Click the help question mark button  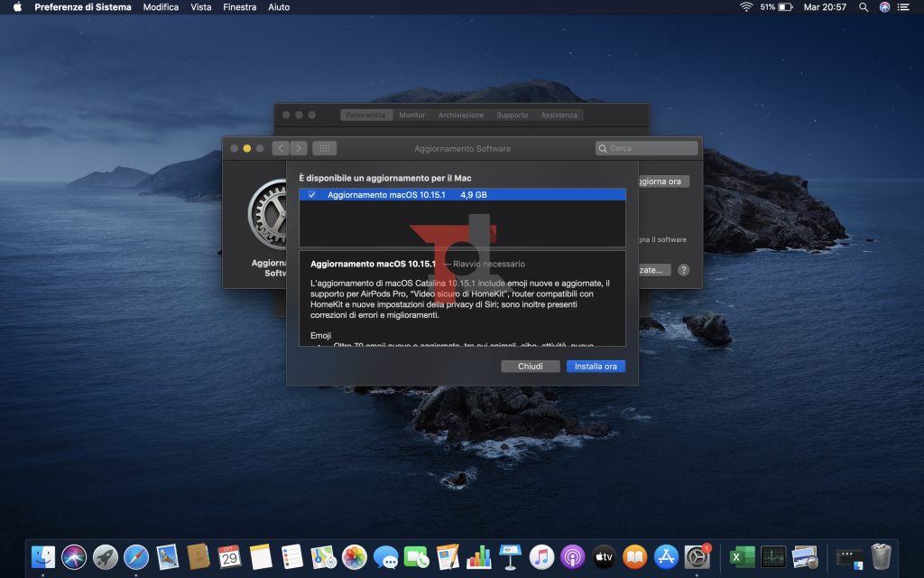tap(683, 270)
